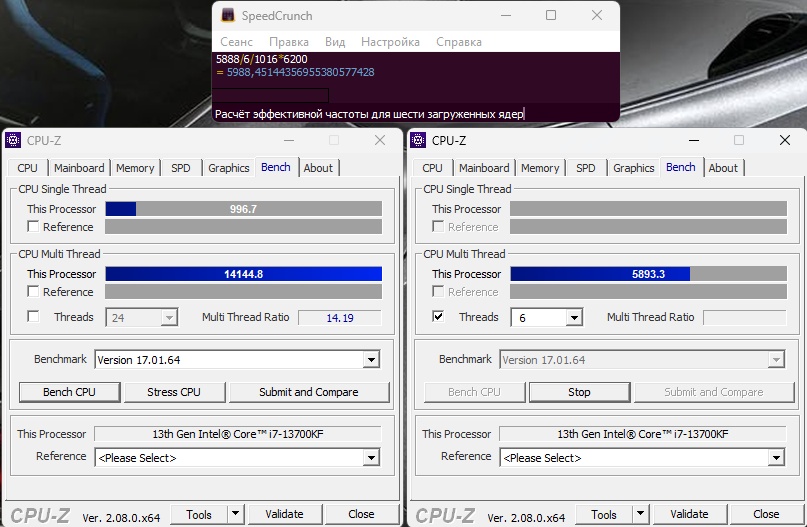The width and height of the screenshot is (807, 527).
Task: Click i7-13700KF processor name in left CPU-Z
Action: pos(238,434)
